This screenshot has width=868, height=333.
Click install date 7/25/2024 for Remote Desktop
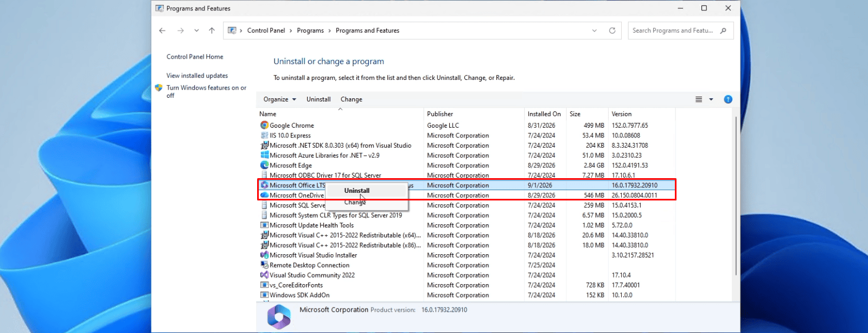[541, 265]
